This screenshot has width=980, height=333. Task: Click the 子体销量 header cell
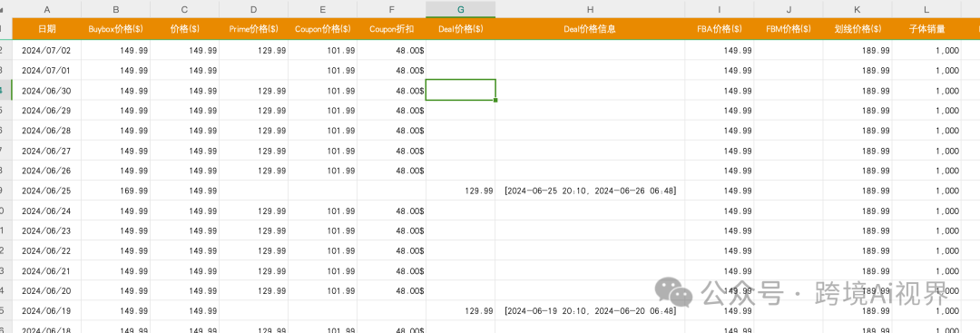[x=926, y=29]
